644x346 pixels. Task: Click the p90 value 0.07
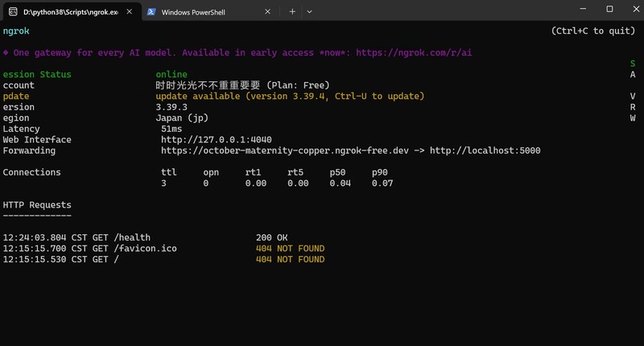tap(382, 183)
